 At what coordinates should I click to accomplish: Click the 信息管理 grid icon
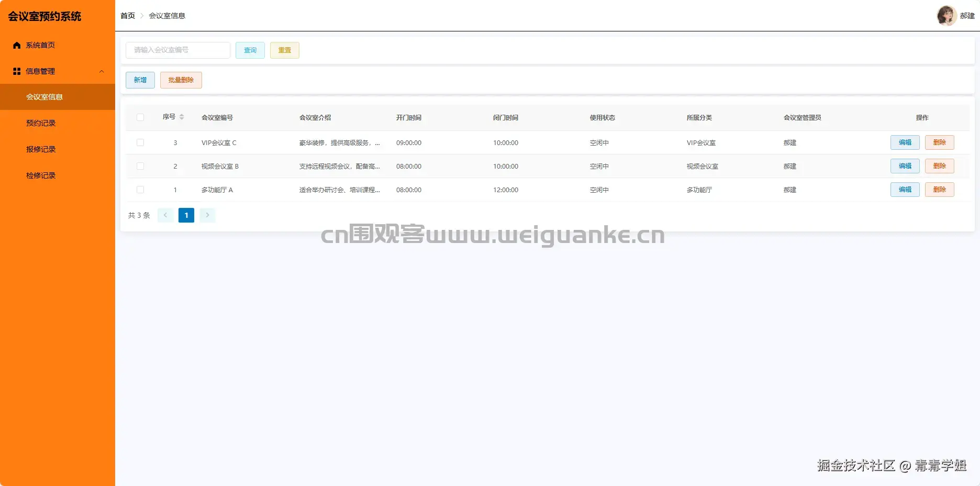click(17, 71)
